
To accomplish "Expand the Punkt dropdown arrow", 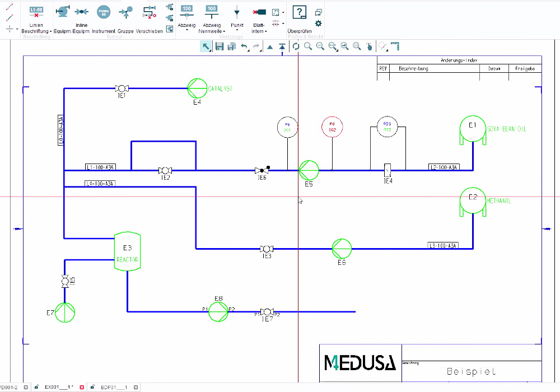I will (x=237, y=30).
